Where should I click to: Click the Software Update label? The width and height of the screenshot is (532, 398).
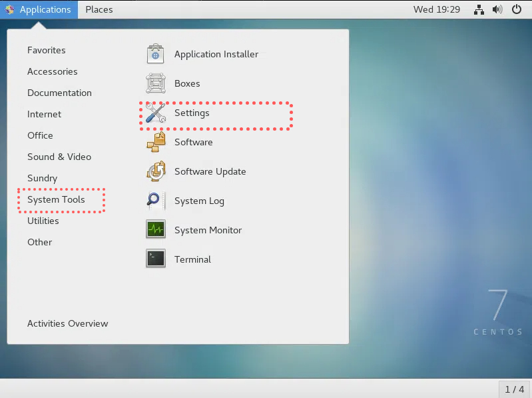[x=210, y=172]
